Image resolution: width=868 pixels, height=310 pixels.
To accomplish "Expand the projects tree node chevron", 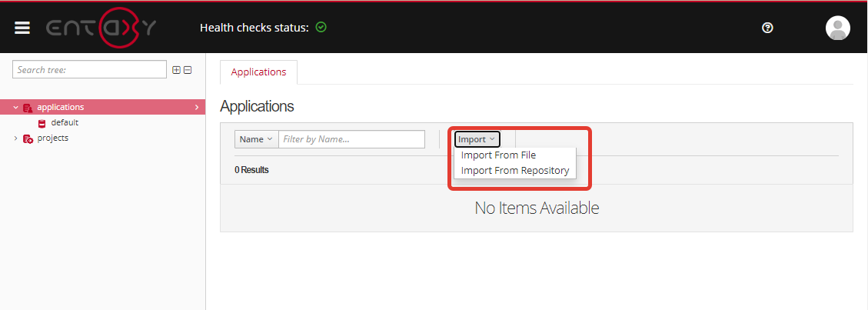I will (x=15, y=138).
